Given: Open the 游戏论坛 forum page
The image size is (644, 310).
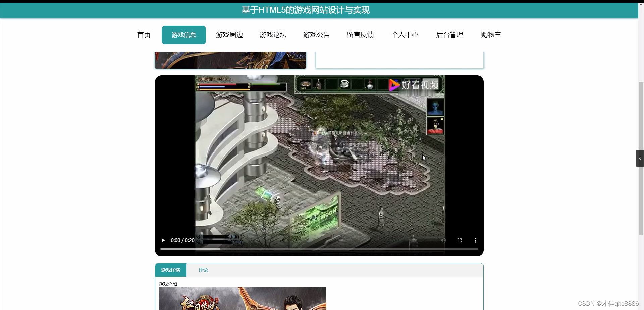Looking at the screenshot, I should [x=273, y=35].
